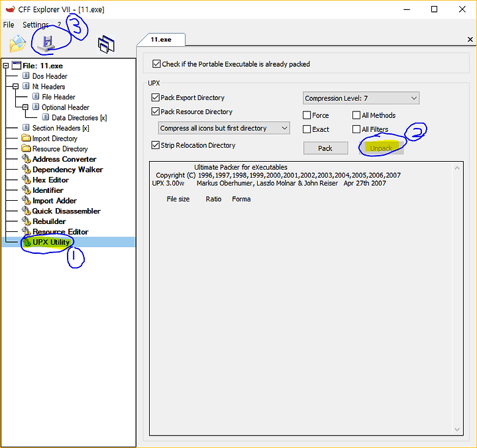Select Resource Directory tree item
Image resolution: width=477 pixels, height=448 pixels.
click(x=60, y=149)
